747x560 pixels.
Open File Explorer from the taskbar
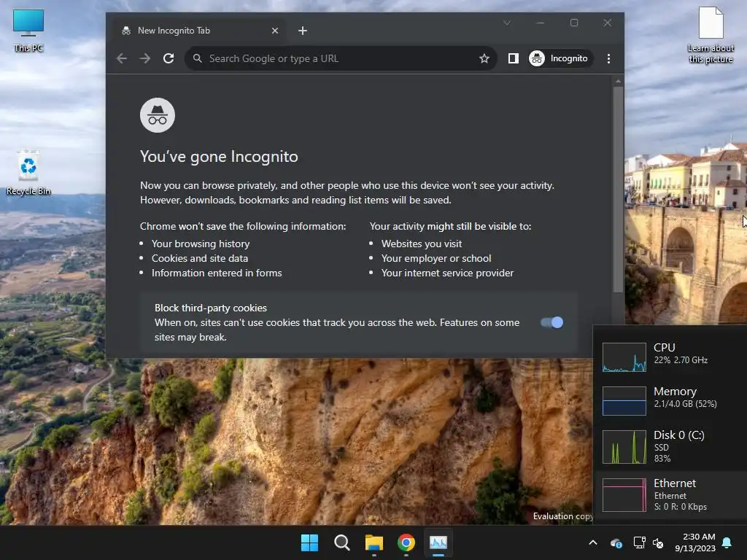point(374,542)
